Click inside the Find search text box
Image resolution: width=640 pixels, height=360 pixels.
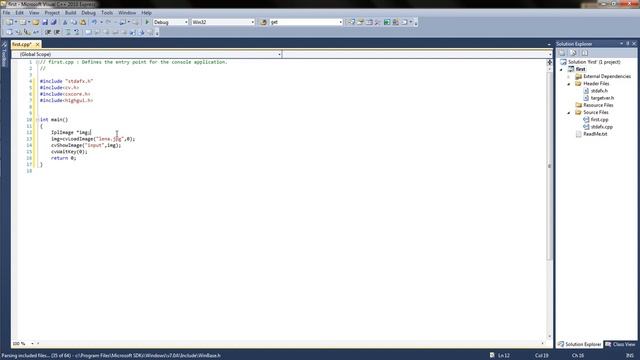304,22
